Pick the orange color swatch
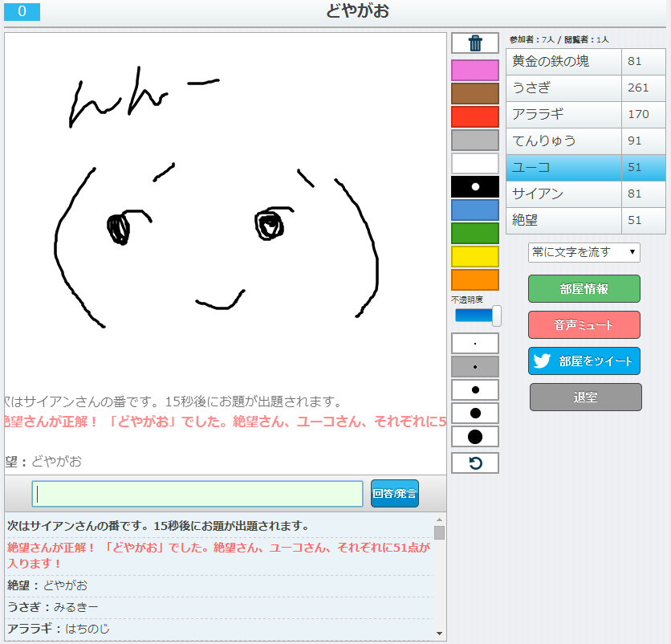This screenshot has width=671, height=644. [x=475, y=279]
